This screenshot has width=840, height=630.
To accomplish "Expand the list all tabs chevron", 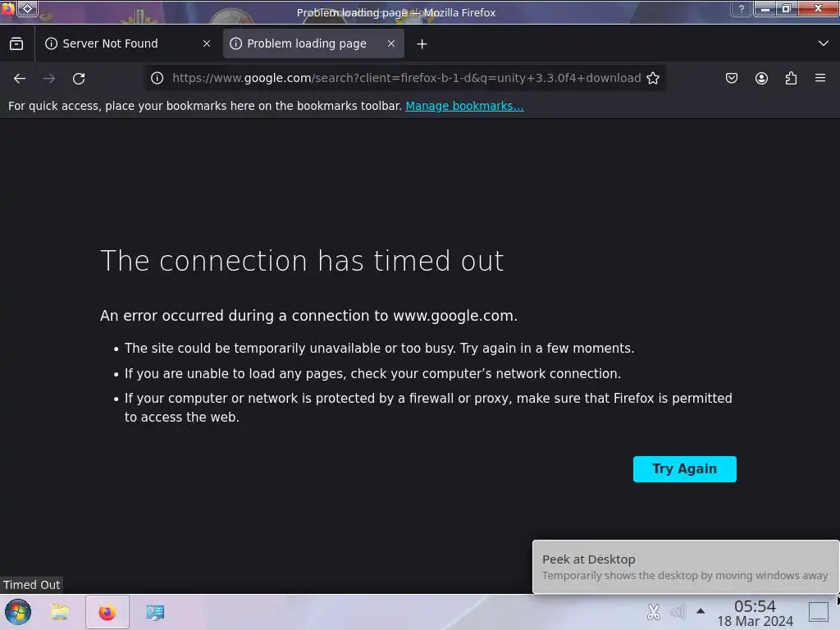I will coord(824,43).
